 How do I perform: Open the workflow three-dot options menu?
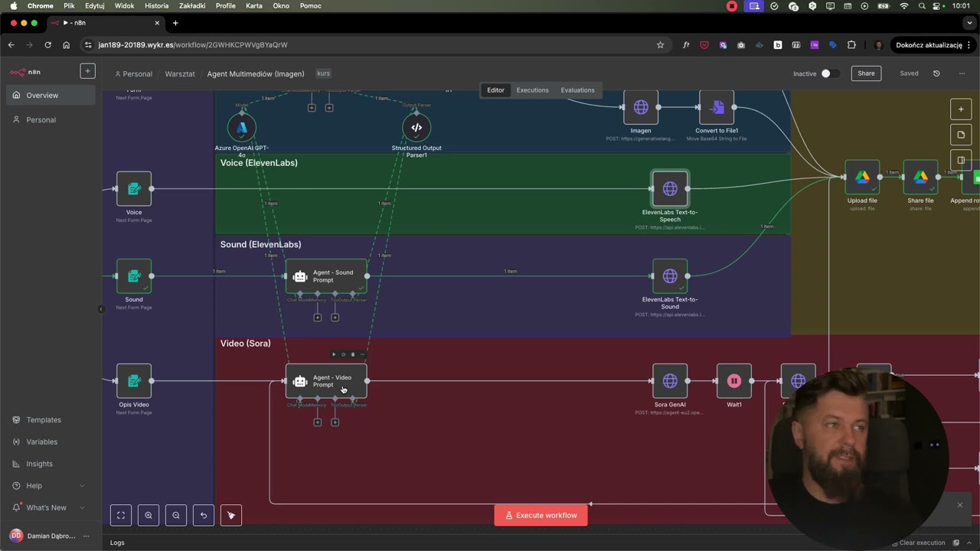click(962, 73)
